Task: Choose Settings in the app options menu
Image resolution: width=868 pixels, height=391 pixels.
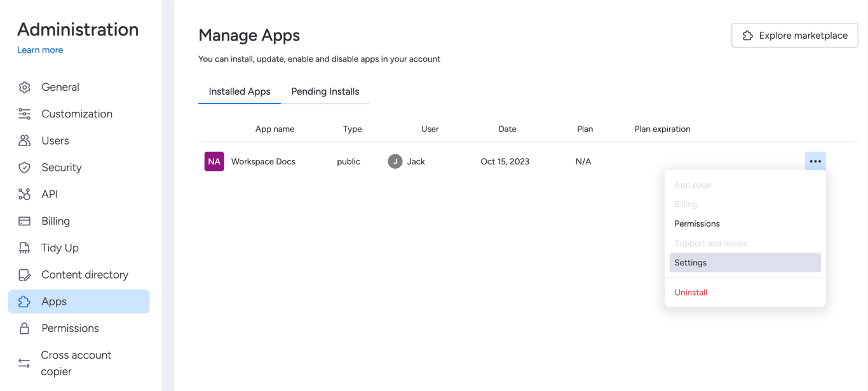Action: click(690, 262)
